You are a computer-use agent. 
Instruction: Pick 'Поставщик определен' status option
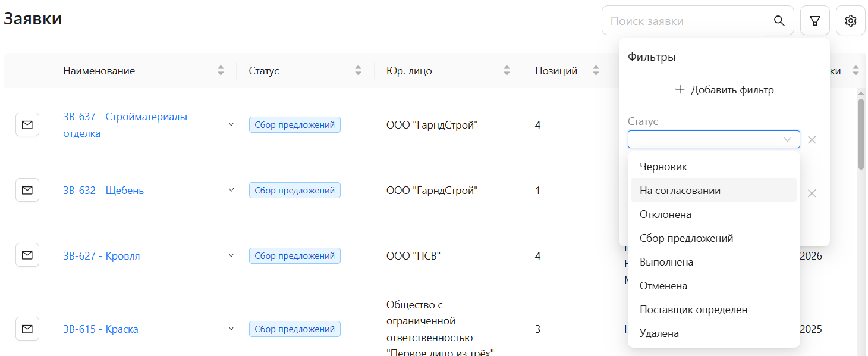(693, 310)
